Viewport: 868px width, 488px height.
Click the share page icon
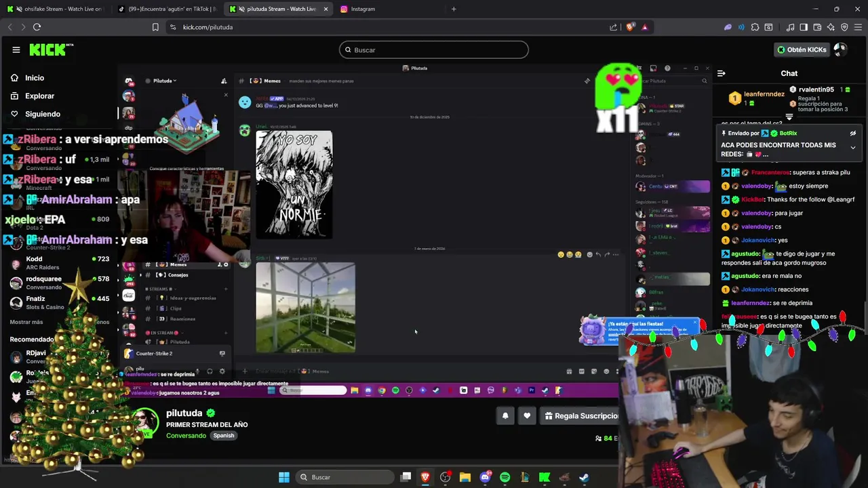(x=614, y=27)
